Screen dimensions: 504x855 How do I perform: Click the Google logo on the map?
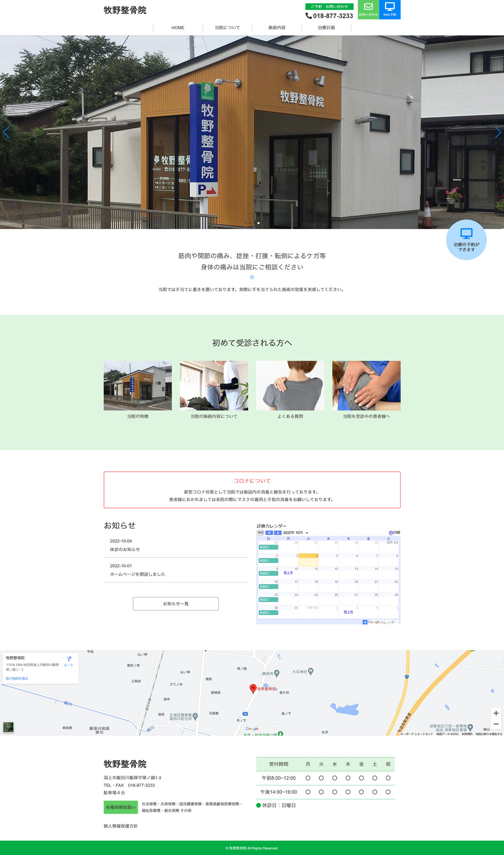252,729
